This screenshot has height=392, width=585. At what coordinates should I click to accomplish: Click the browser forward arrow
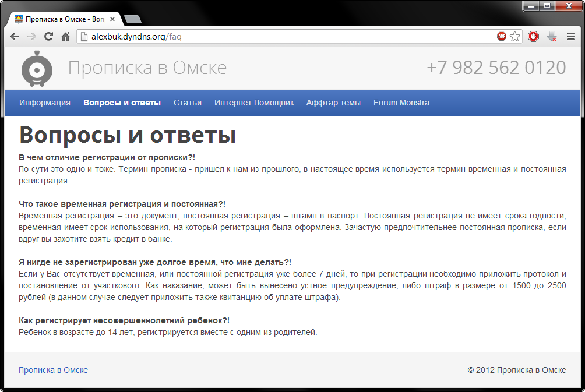31,37
